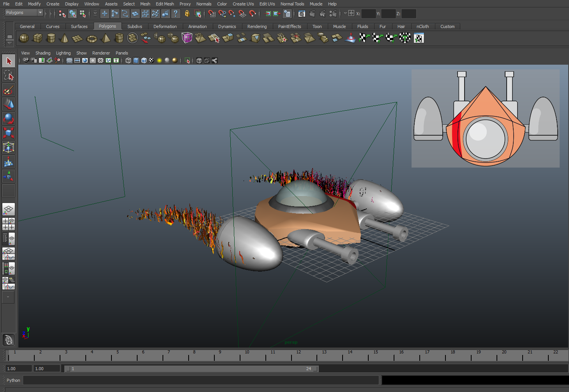The image size is (569, 392).
Task: Switch to the Dynamics shelf tab
Action: pyautogui.click(x=227, y=26)
